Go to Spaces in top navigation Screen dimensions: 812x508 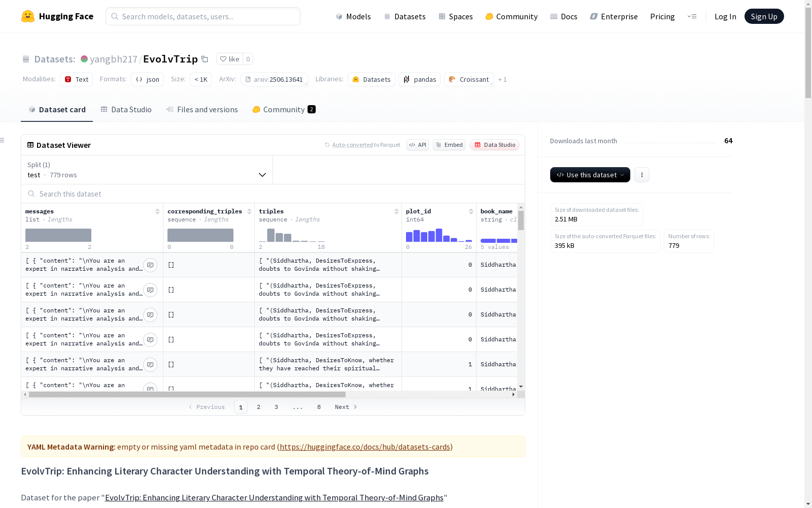tap(456, 16)
